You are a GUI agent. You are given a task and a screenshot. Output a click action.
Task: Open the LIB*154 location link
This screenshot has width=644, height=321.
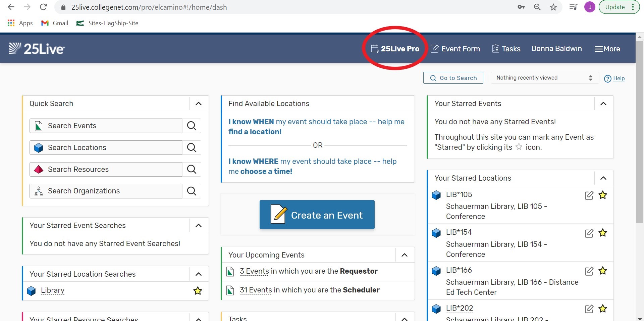coord(459,232)
